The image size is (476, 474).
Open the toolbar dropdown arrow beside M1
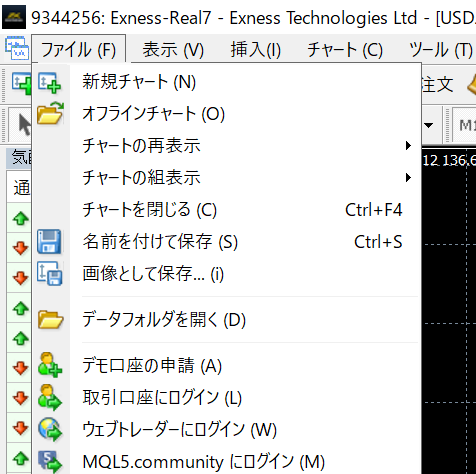click(428, 125)
